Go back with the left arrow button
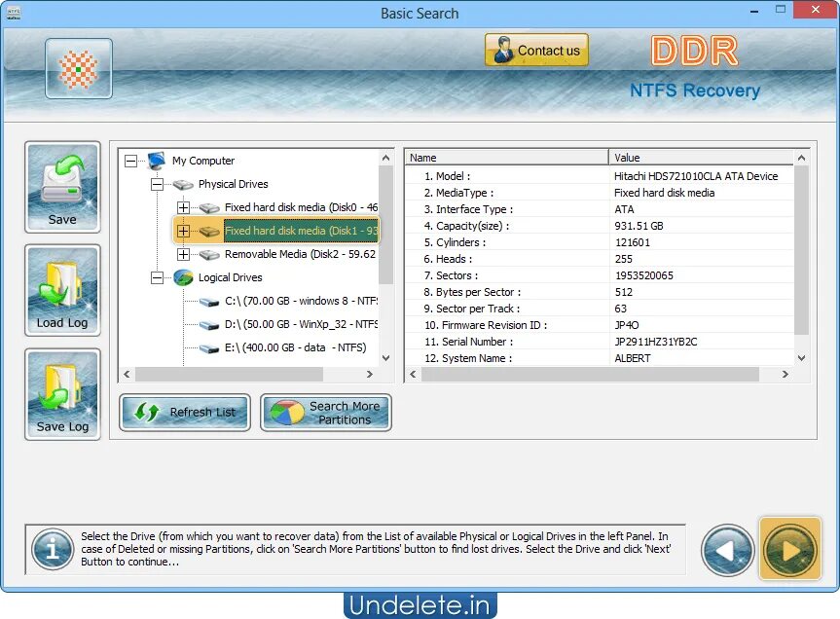This screenshot has height=619, width=840. click(x=727, y=551)
